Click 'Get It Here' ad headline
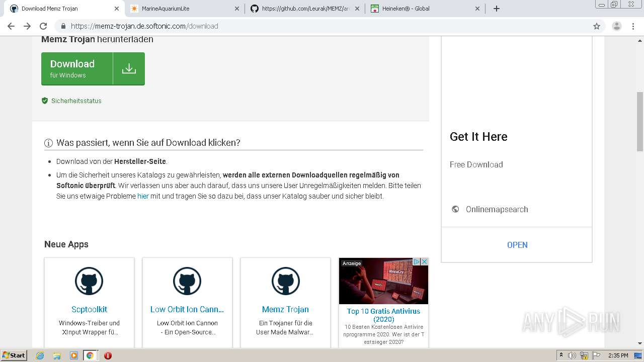Screen dimensions: 644x362 pos(478,137)
